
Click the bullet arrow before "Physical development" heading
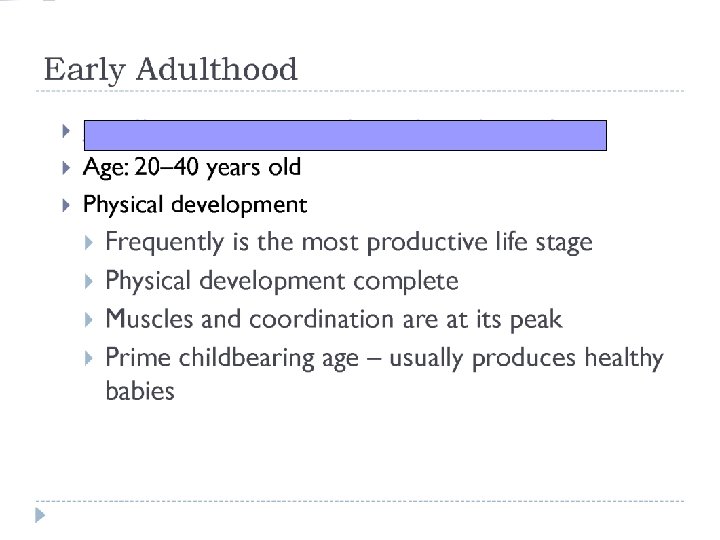(x=65, y=205)
